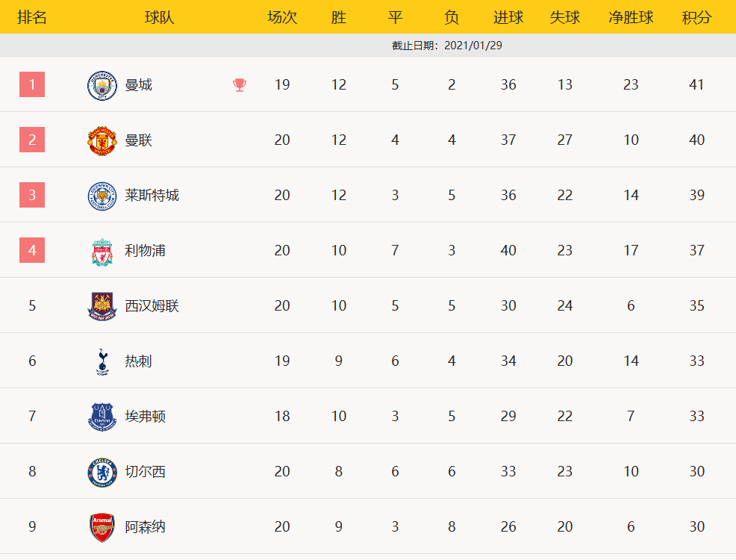Click the Everton club crest
The image size is (736, 560).
click(x=102, y=417)
